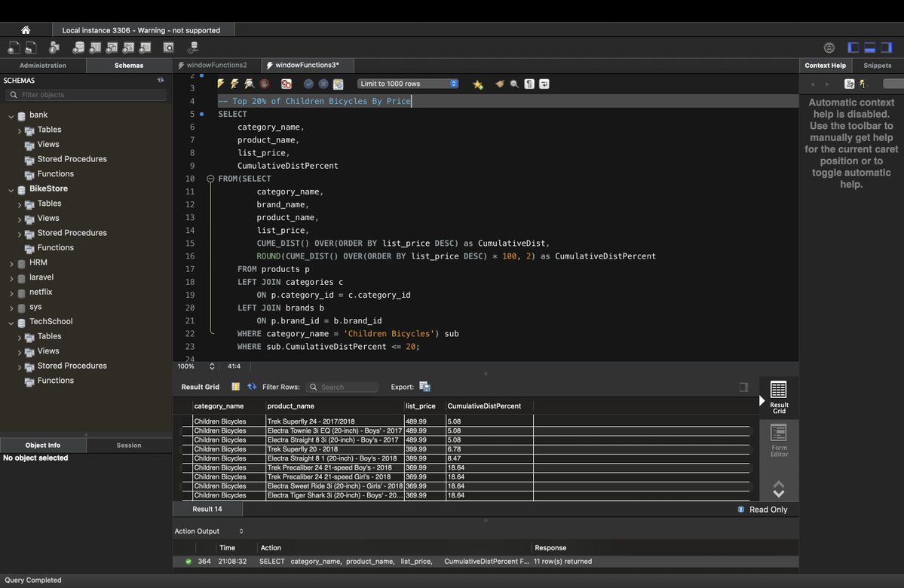
Task: Search table data icon in toolbar
Action: (x=169, y=47)
